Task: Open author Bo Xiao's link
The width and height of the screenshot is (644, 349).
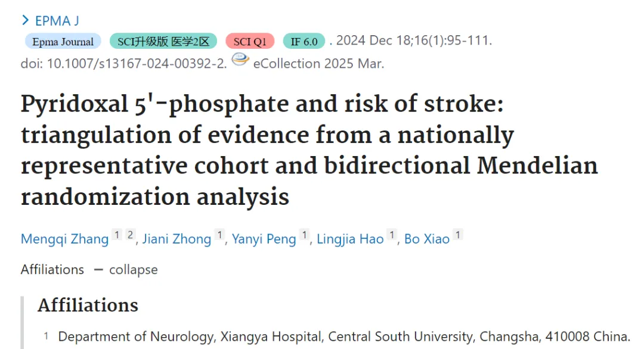Action: (427, 239)
